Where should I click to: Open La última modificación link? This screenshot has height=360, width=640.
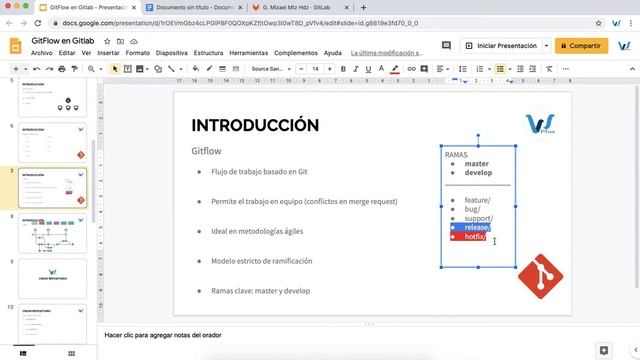point(387,53)
